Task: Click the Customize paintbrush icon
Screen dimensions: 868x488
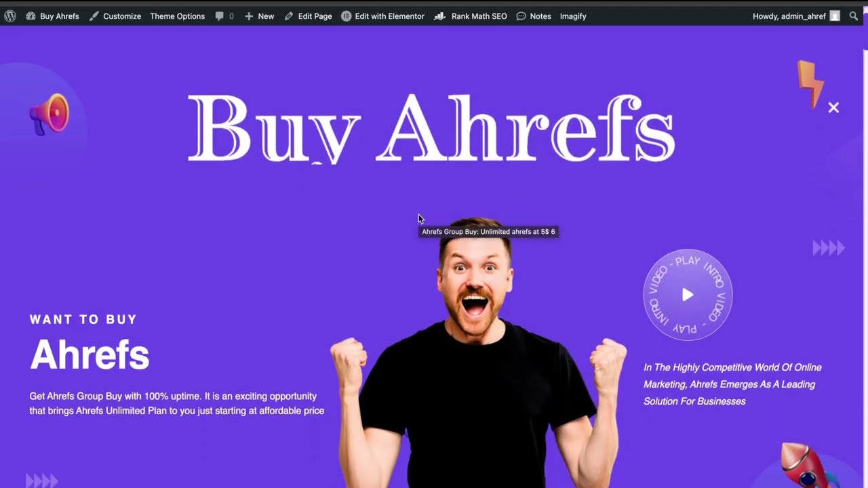Action: coord(94,16)
